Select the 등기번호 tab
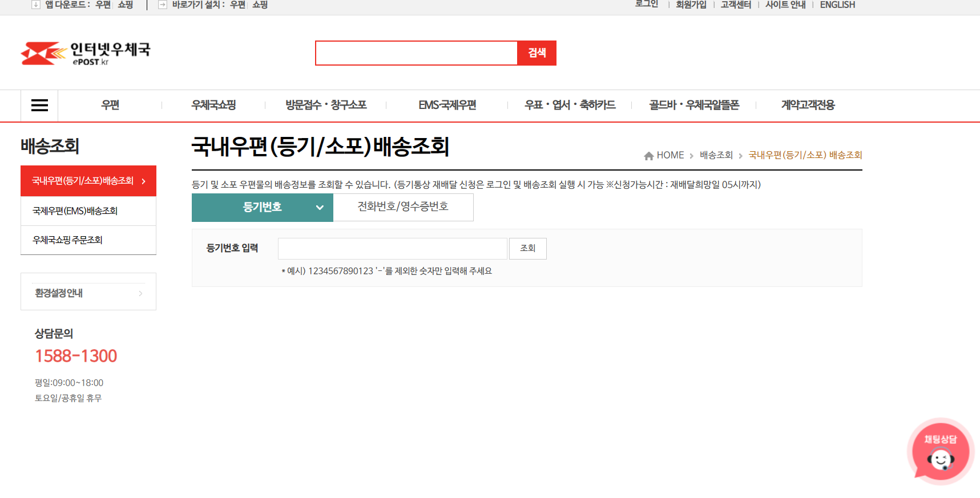 [263, 207]
